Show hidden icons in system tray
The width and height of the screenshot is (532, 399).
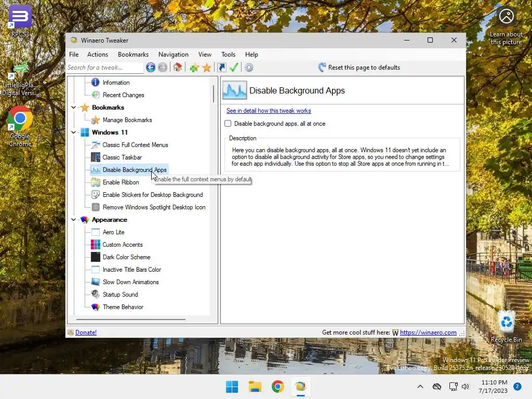pos(420,387)
